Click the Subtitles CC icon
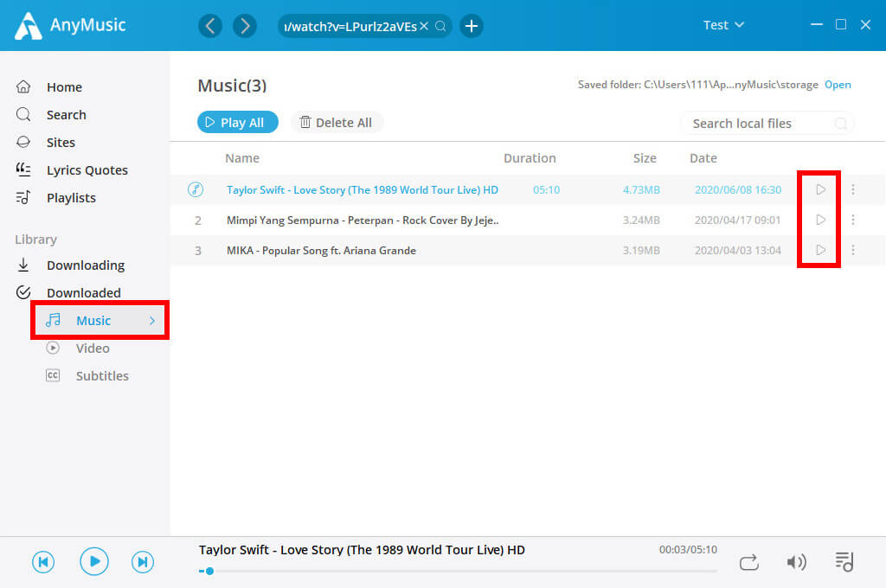Viewport: 886px width, 588px height. point(53,375)
